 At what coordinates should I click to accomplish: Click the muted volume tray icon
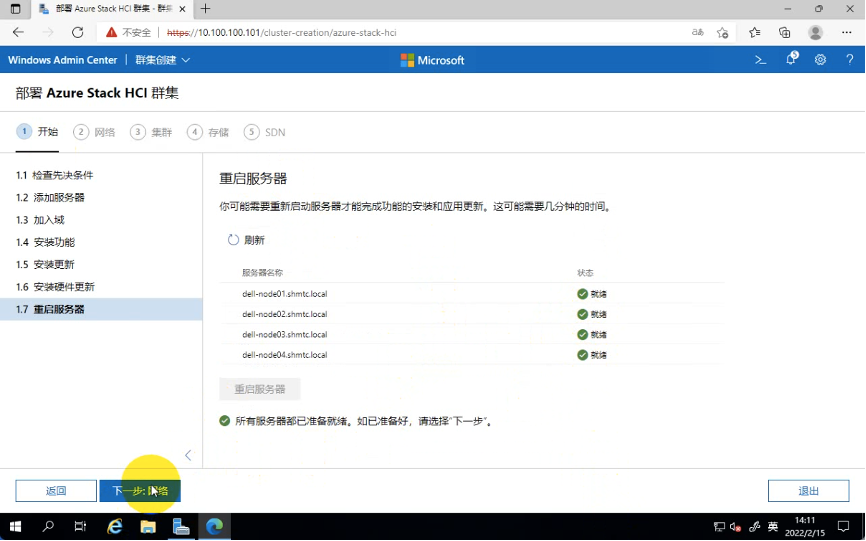tap(735, 527)
